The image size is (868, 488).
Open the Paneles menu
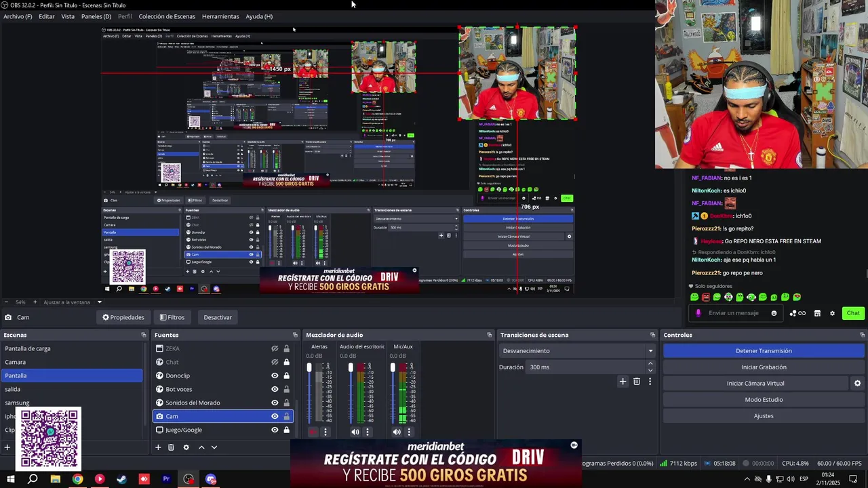coord(96,16)
